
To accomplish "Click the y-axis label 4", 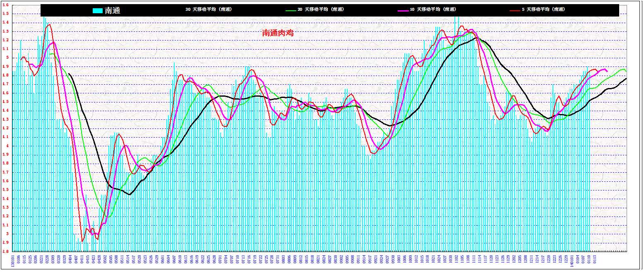I will pos(7,146).
